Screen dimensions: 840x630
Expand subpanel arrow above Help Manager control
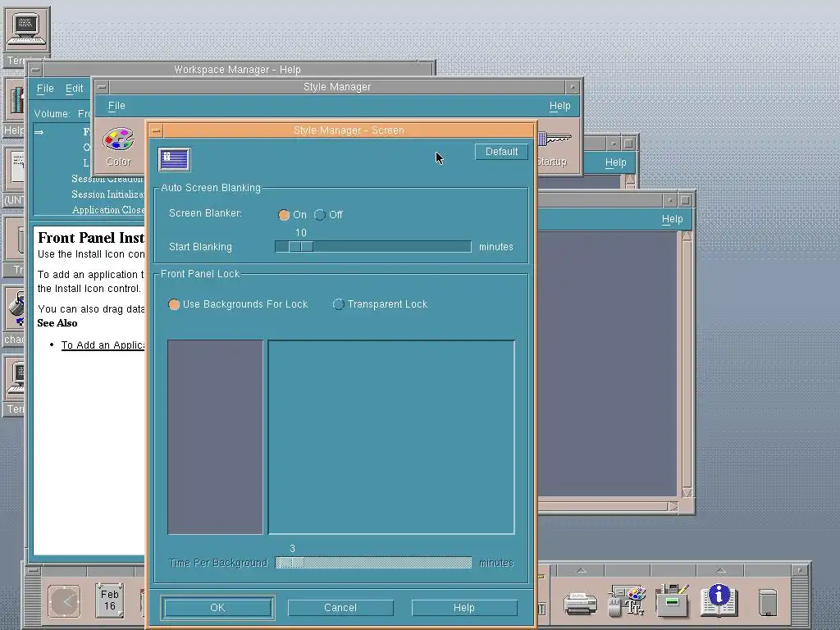click(720, 571)
